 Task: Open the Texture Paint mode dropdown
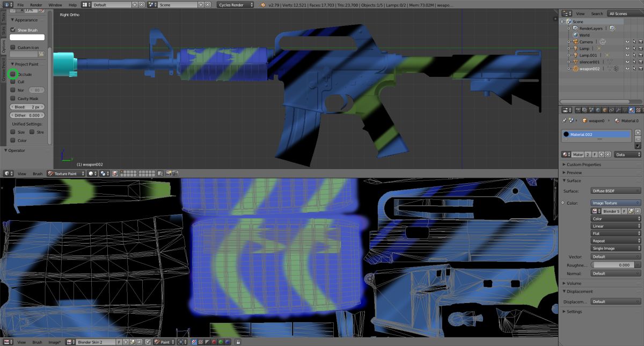point(65,174)
